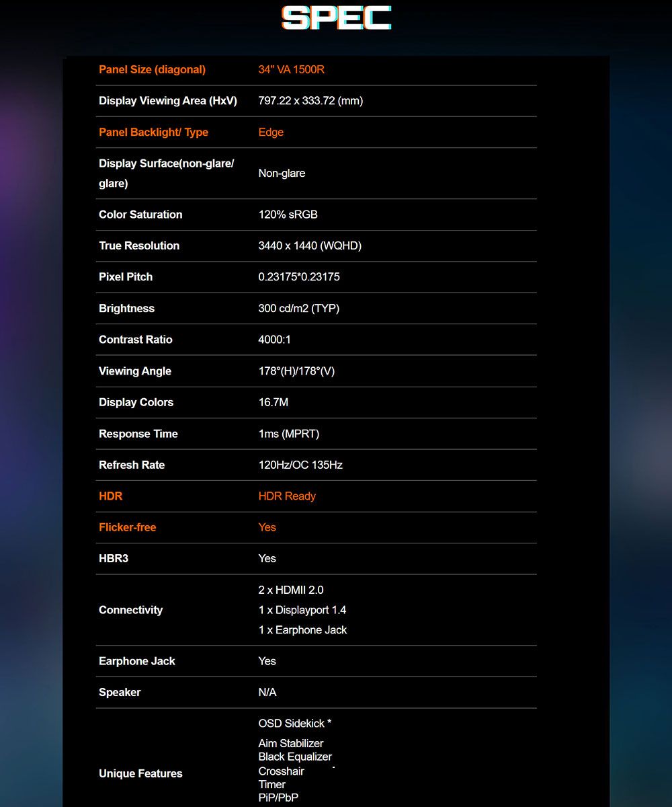Select the 'Panel Backlight/ Type' label
Image resolution: width=672 pixels, height=807 pixels.
tap(153, 132)
